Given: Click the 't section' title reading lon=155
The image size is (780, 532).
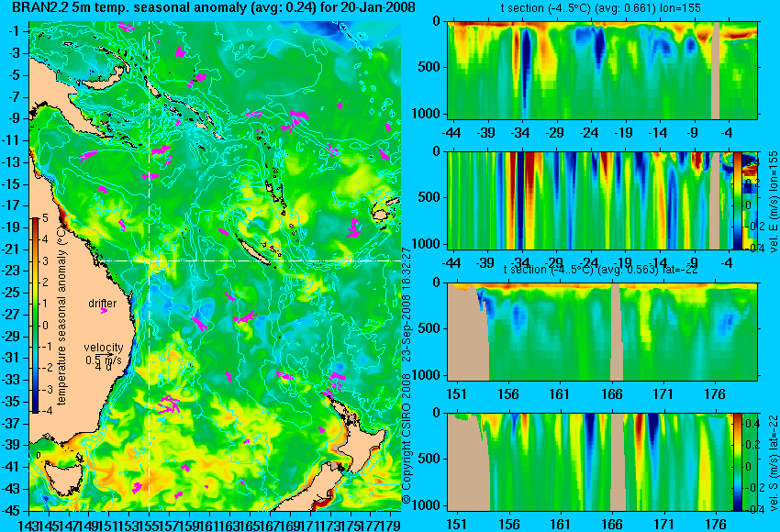Looking at the screenshot, I should (x=601, y=9).
